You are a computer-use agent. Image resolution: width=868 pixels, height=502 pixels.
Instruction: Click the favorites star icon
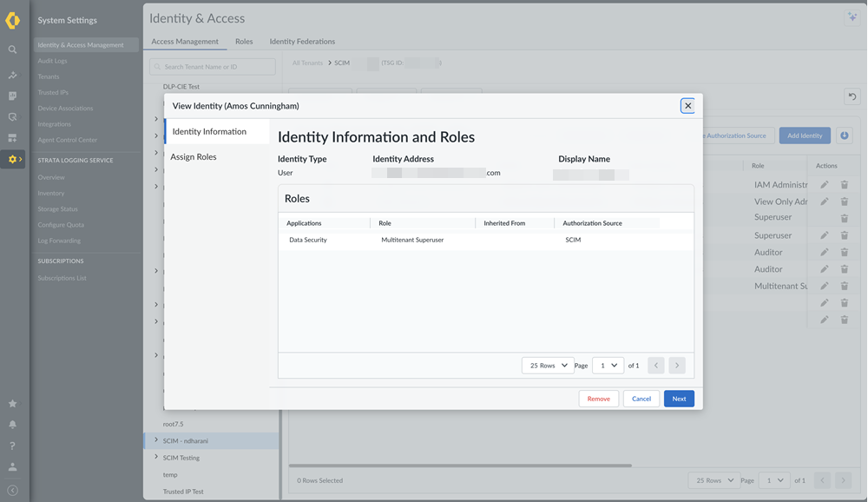[x=12, y=404]
